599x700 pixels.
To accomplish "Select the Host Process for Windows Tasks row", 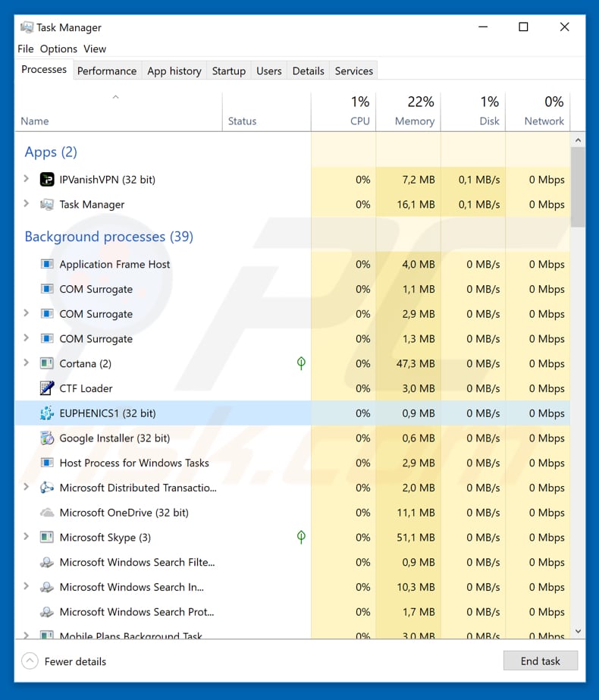I will click(x=293, y=463).
